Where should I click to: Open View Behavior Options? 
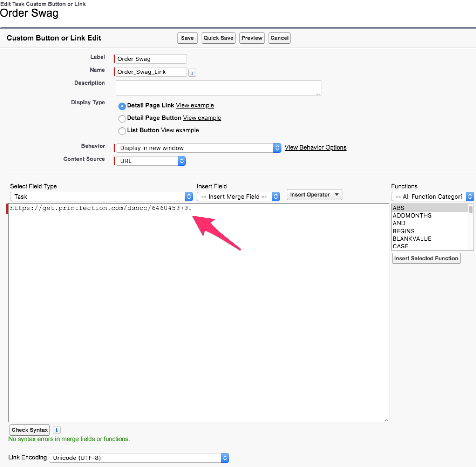point(315,147)
